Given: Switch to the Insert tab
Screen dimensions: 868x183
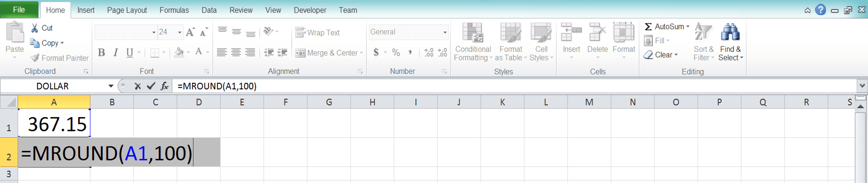Looking at the screenshot, I should [x=85, y=10].
